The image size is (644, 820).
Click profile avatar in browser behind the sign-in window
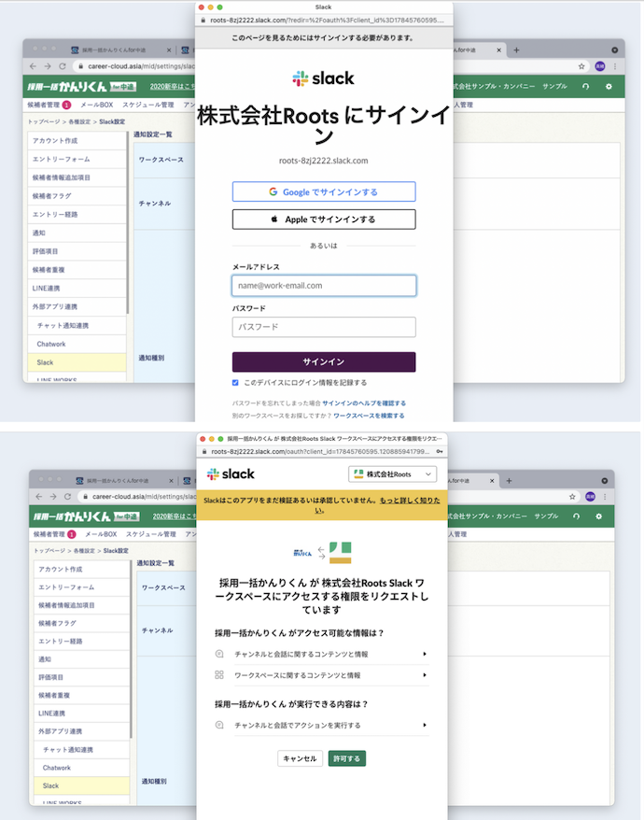click(x=599, y=66)
